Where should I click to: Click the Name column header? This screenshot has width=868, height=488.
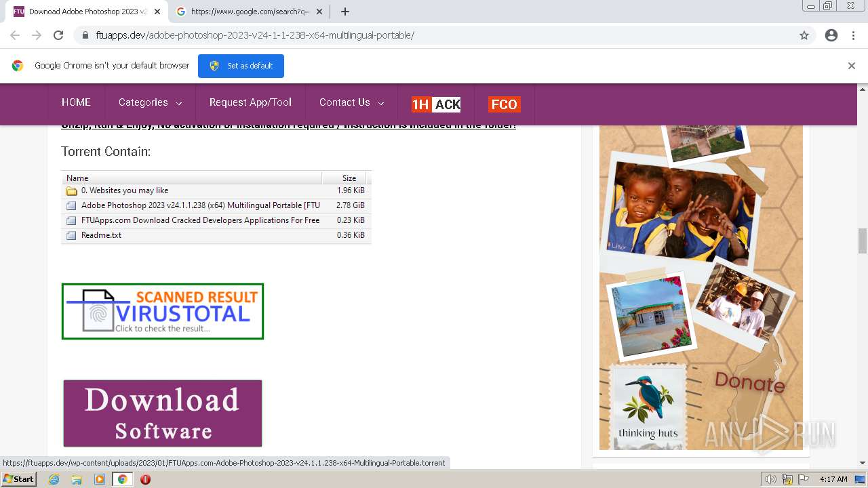tap(192, 178)
